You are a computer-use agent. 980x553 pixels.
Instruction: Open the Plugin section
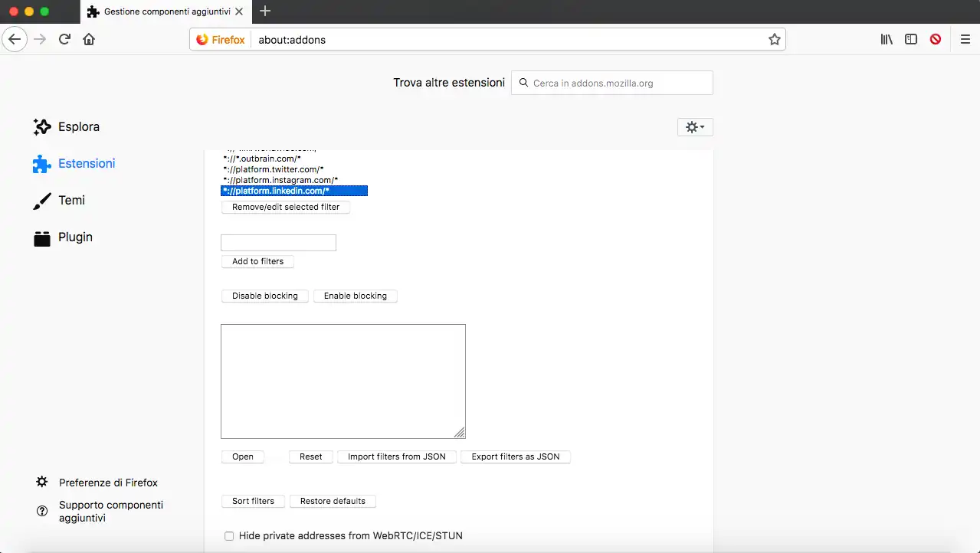[75, 237]
